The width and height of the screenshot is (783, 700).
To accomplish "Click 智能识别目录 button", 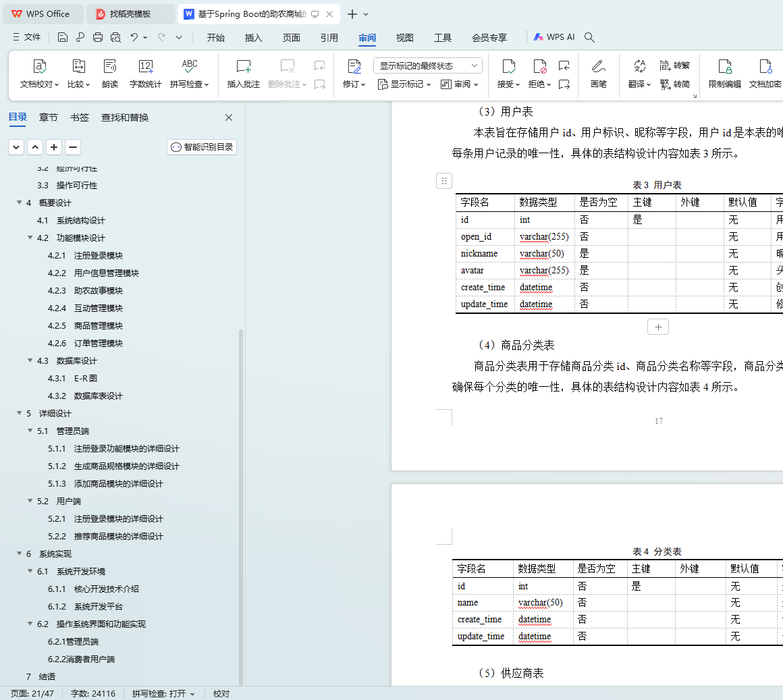I will click(x=202, y=146).
